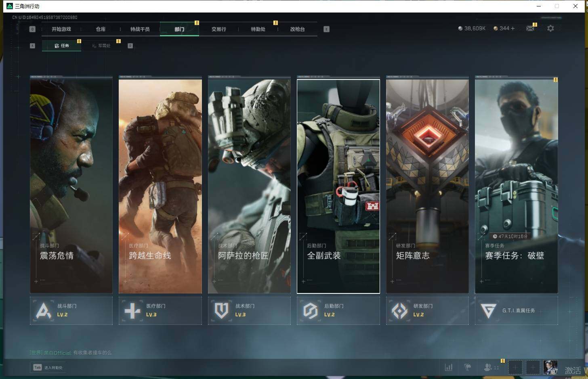This screenshot has width=588, height=379.
Task: Select the 任务 sub-tab
Action: (x=62, y=46)
